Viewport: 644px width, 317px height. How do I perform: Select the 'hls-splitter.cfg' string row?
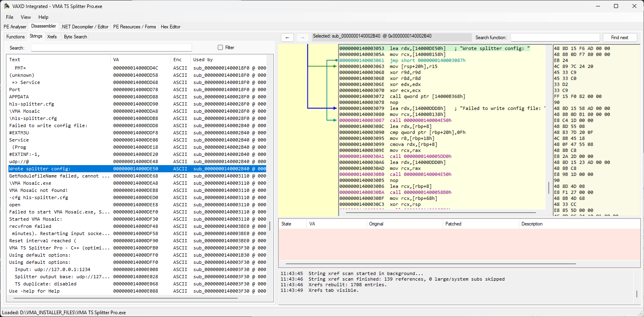137,104
